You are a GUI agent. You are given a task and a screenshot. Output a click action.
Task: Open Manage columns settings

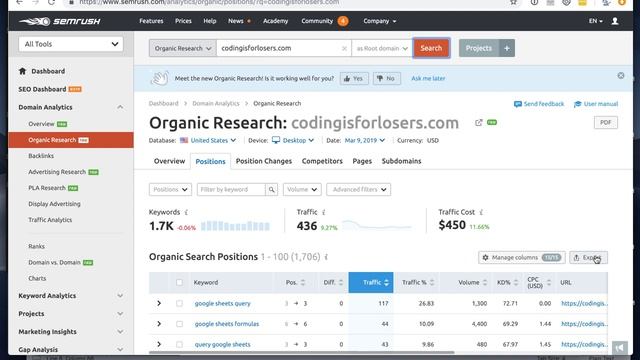[522, 258]
